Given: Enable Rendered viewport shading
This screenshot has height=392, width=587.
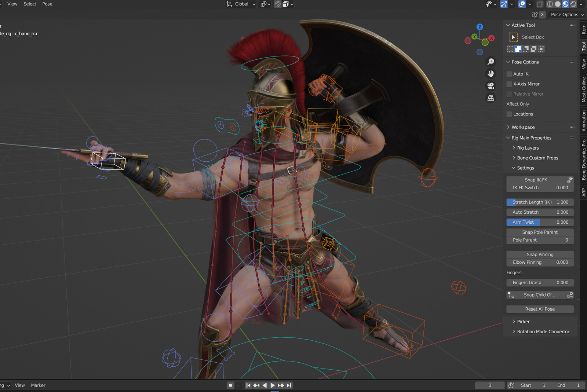Looking at the screenshot, I should (x=573, y=4).
